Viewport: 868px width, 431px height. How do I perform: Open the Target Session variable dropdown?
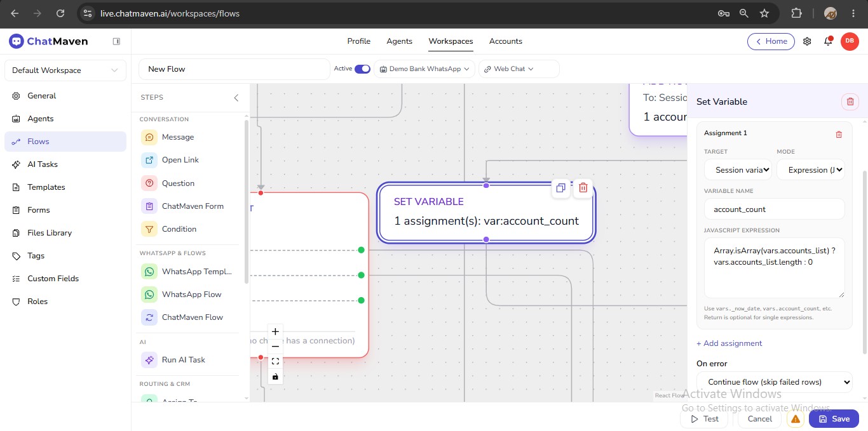point(738,170)
